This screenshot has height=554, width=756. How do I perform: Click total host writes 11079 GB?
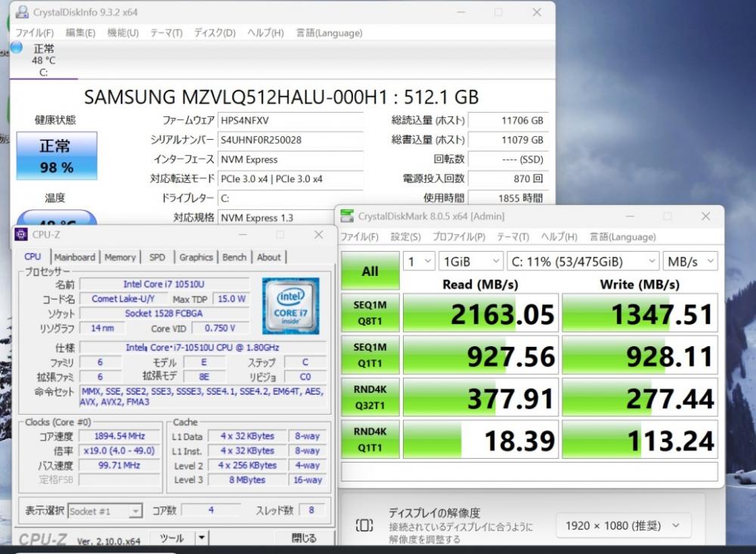click(x=508, y=140)
